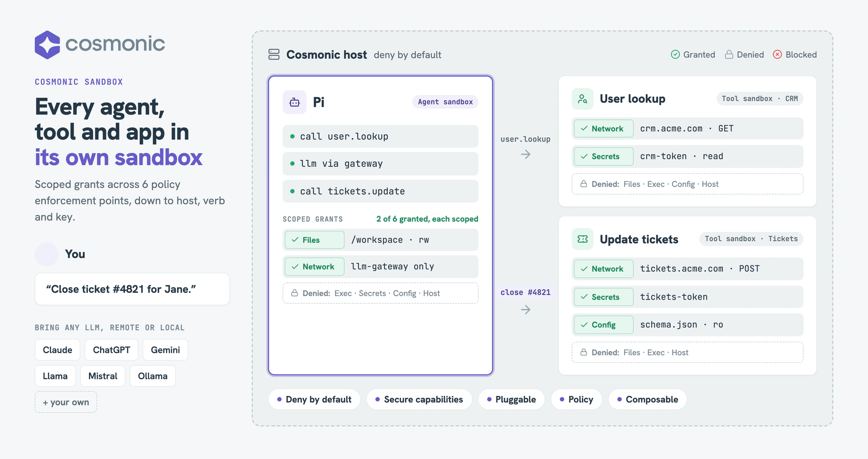Click the Blocked red x legend icon
Viewport: 868px width, 459px height.
point(777,55)
